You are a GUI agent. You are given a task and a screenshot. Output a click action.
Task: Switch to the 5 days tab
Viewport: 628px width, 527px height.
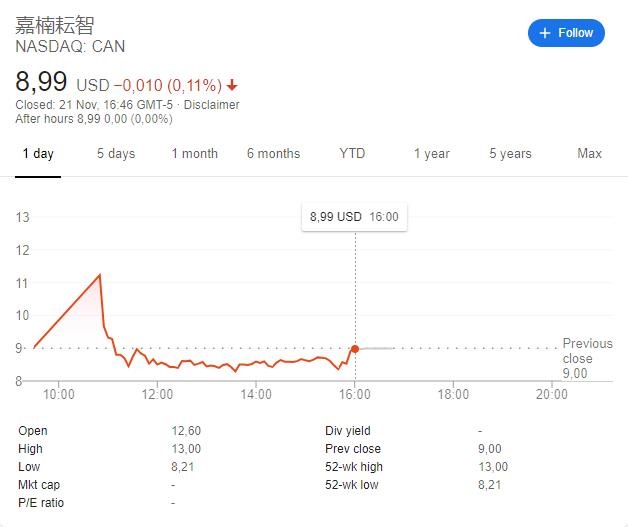point(116,153)
